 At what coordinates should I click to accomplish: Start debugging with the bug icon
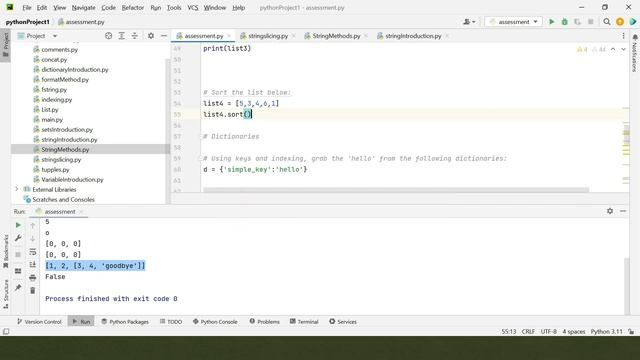coord(564,22)
